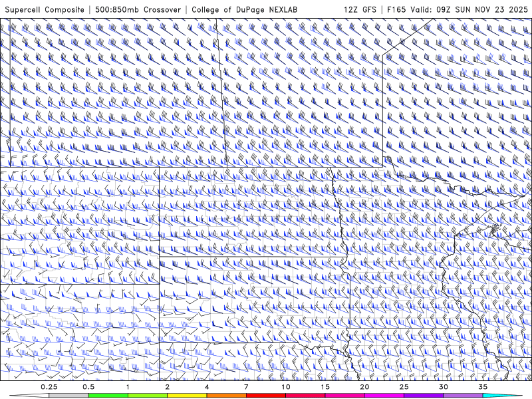The height and width of the screenshot is (399, 532).
Task: Click the "15" legend value
Action: (325, 387)
